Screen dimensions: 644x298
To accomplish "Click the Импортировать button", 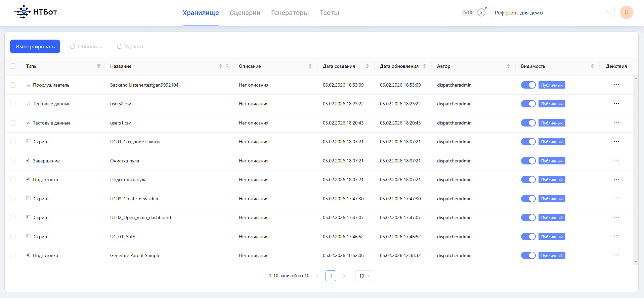I will click(35, 46).
